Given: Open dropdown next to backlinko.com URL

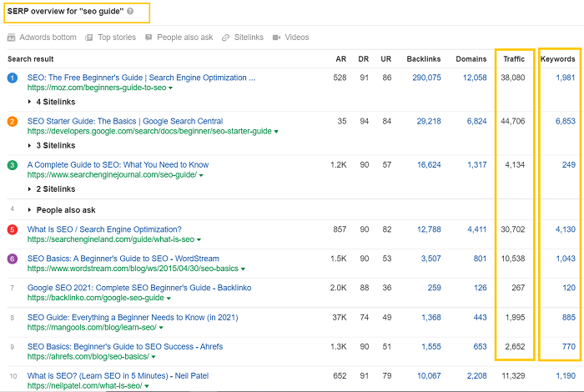Looking at the screenshot, I should point(169,299).
